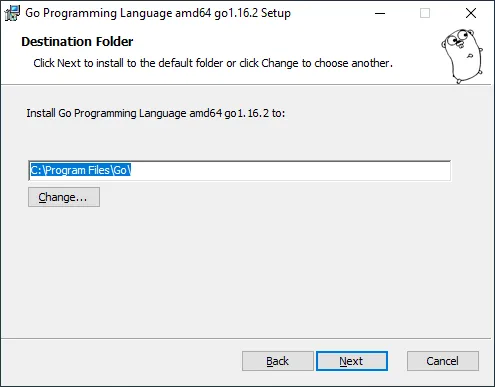Proceed with the Next button
The image size is (495, 387).
(x=352, y=361)
